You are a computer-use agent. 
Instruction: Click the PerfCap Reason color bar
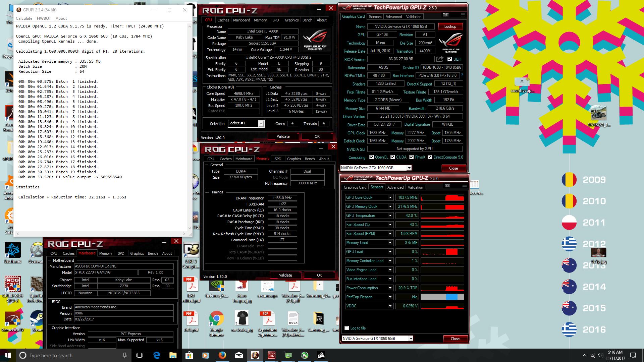(x=442, y=297)
